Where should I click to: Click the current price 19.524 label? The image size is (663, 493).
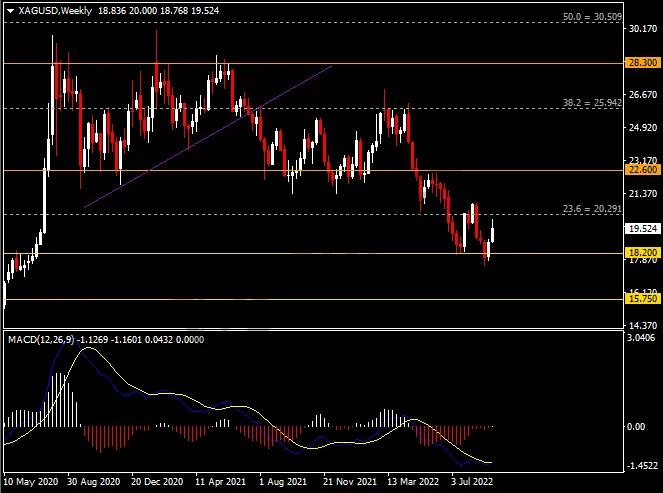coord(639,228)
